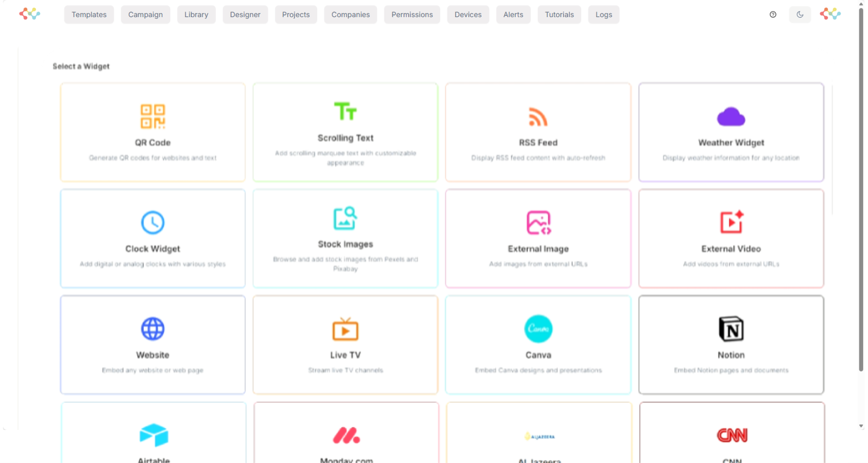Select the External Video widget icon
This screenshot has height=463, width=868.
731,223
